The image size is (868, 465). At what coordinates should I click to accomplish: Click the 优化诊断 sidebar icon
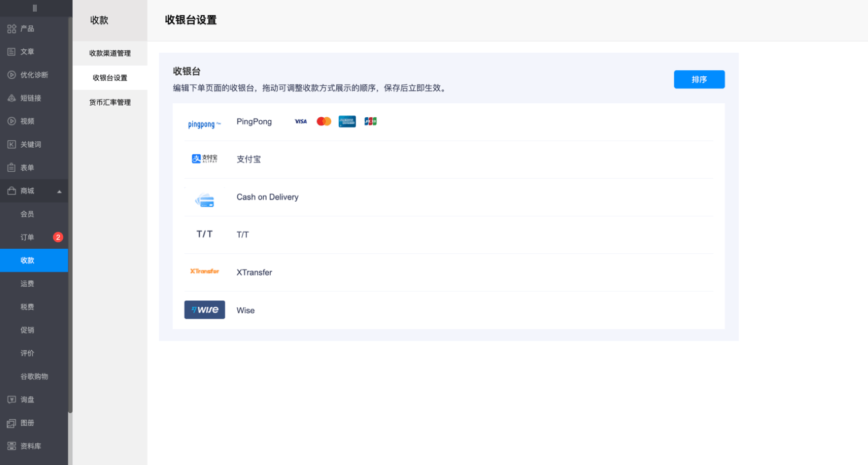tap(11, 75)
